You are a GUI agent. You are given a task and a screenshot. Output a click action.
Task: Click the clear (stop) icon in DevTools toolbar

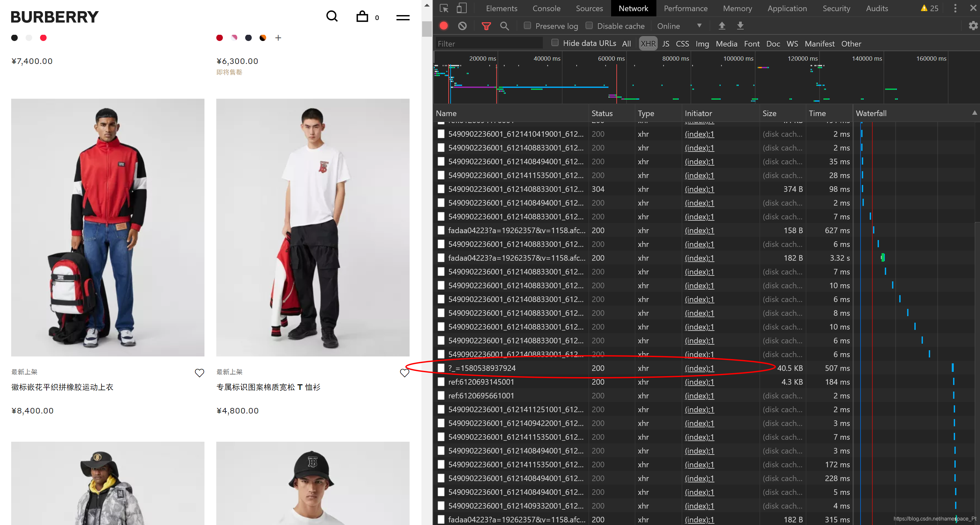tap(462, 26)
